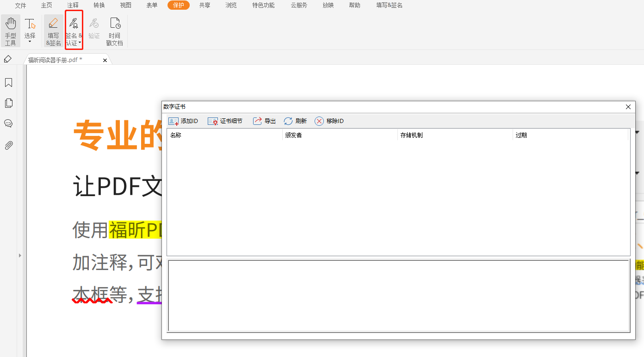Close the 福昕阅读器手册.pdf document tab
644x357 pixels.
105,60
